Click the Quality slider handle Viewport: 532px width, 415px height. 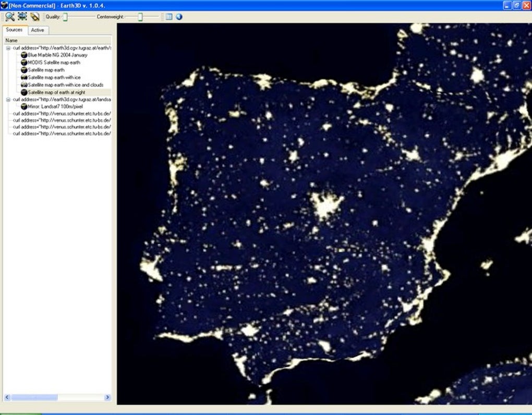[x=65, y=17]
